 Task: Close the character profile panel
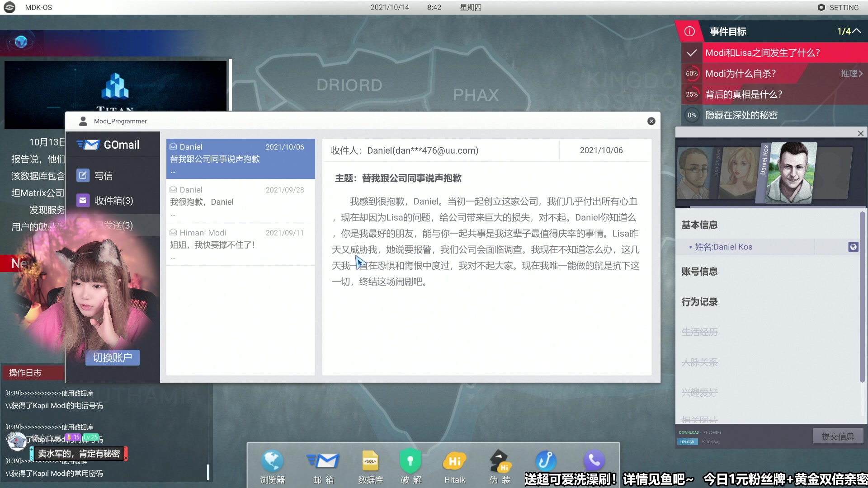(861, 133)
